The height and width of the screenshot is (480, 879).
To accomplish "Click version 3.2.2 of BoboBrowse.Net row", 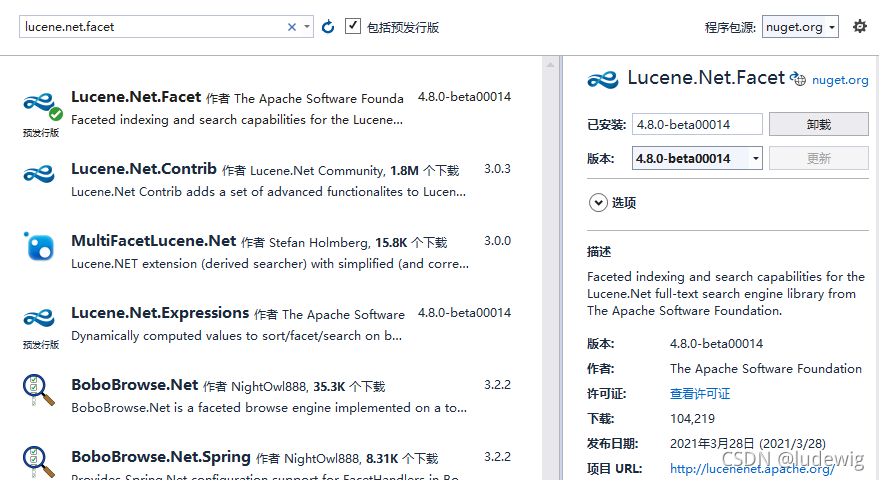I will (x=497, y=385).
